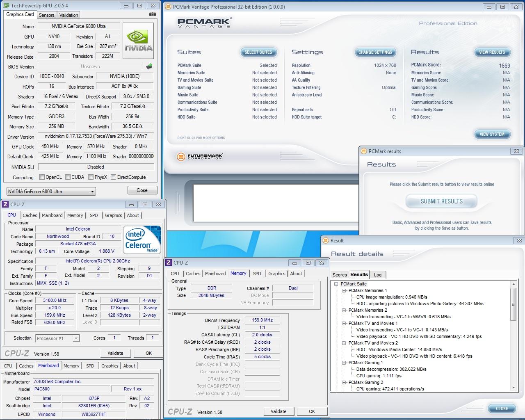Collapse the PCMark TV and Movies 1 node

click(x=344, y=323)
